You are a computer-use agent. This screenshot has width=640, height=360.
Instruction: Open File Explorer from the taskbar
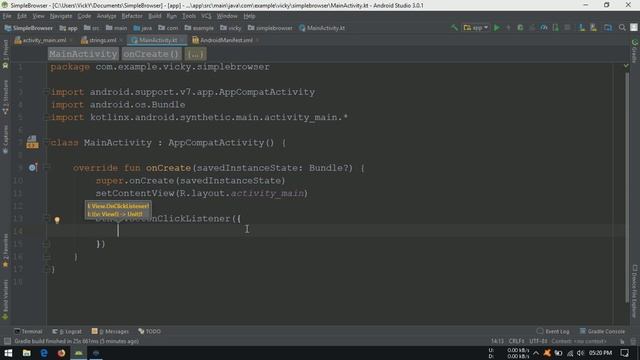[27, 353]
